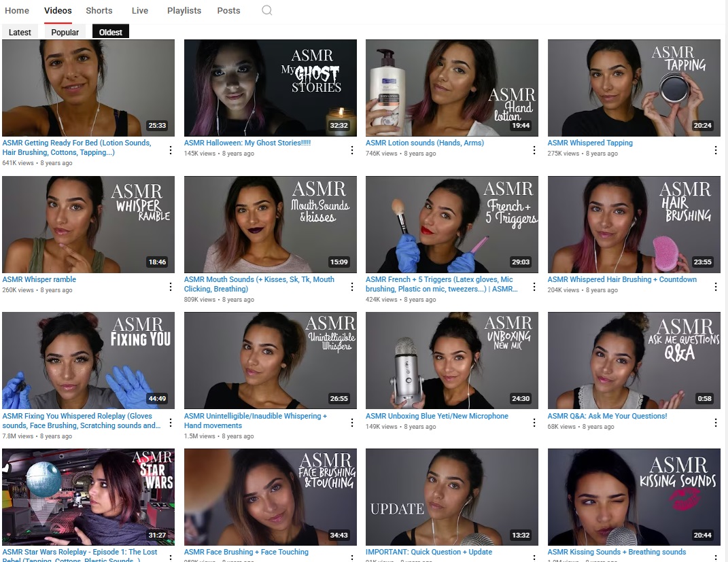Open the Live tab
The height and width of the screenshot is (562, 728).
click(x=140, y=11)
